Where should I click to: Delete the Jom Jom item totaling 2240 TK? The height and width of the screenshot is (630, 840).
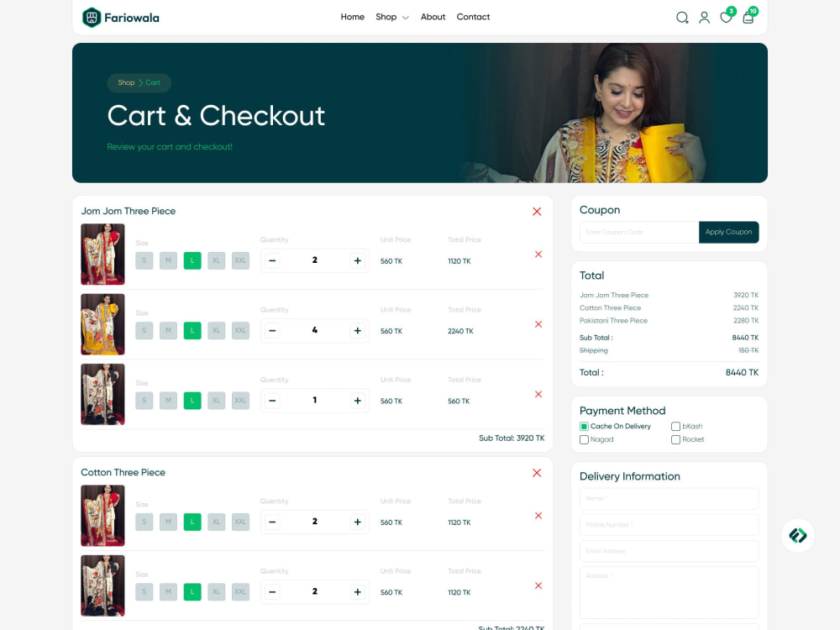pyautogui.click(x=538, y=324)
